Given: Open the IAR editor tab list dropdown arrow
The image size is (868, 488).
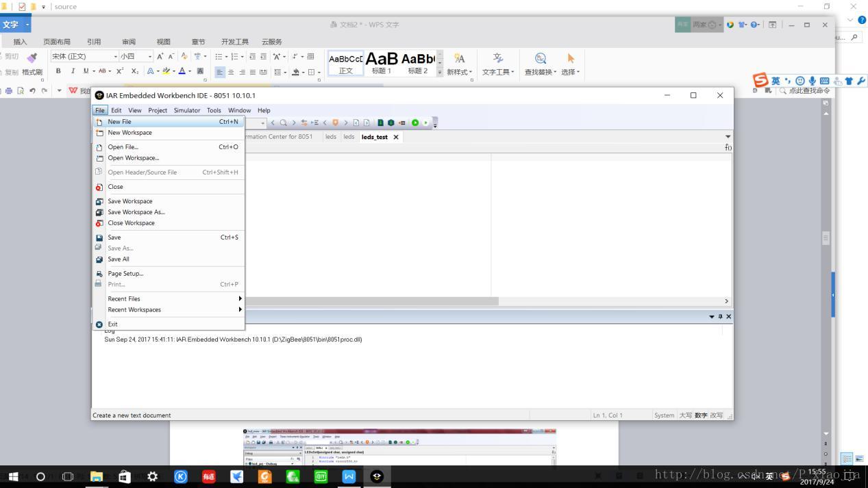Looking at the screenshot, I should coord(728,137).
